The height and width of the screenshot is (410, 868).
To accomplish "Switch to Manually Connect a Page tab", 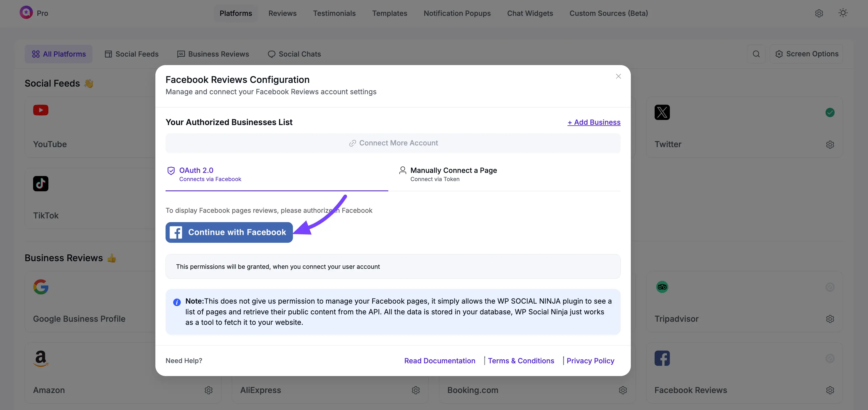I will [453, 174].
